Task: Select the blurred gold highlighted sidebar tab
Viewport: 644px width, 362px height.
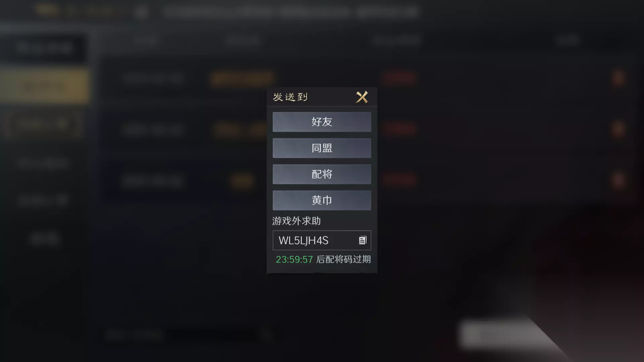Action: tap(44, 86)
